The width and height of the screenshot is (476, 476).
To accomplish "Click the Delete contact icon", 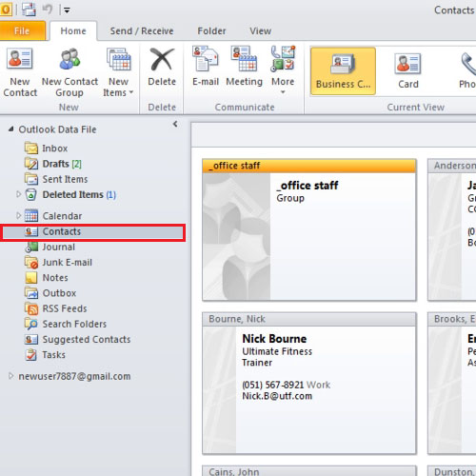I will (162, 68).
